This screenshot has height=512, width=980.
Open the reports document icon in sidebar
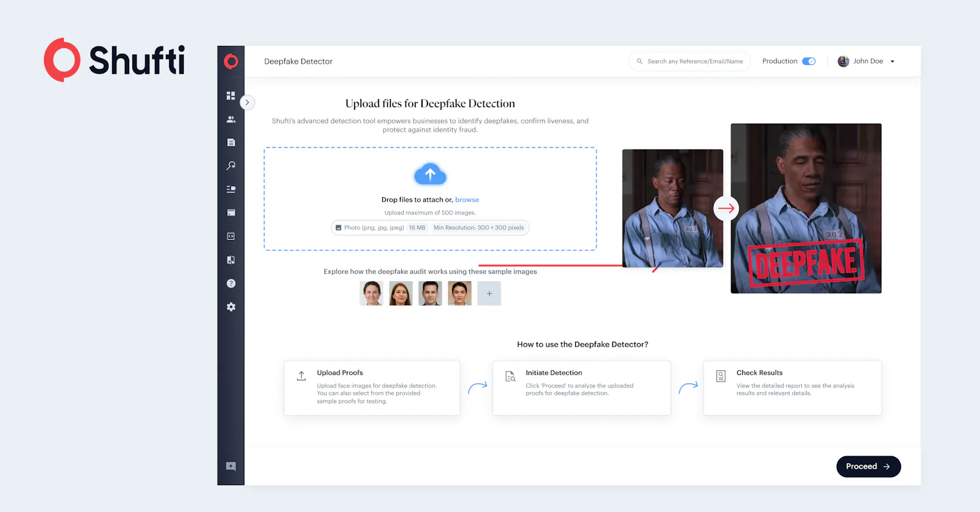(231, 143)
